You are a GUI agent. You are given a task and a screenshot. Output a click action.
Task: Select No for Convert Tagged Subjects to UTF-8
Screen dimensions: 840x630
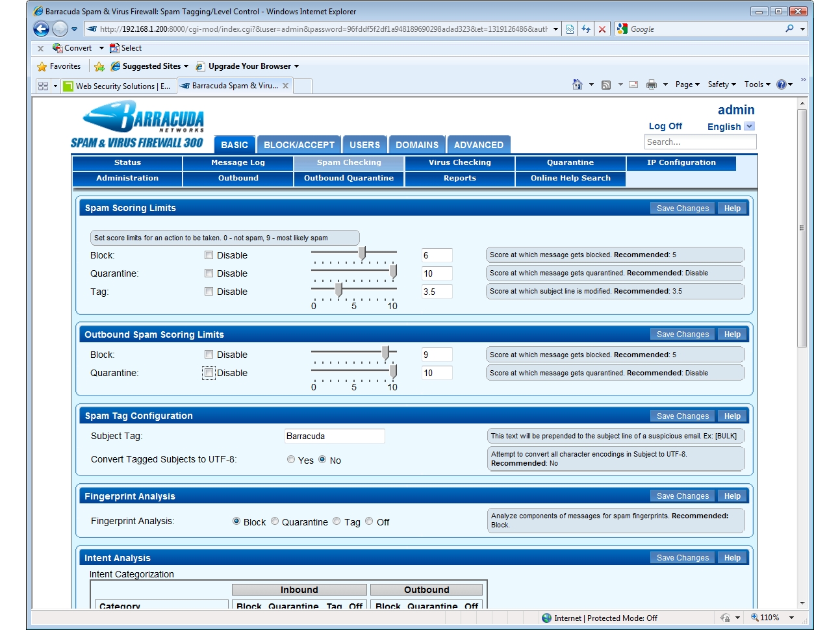click(x=322, y=459)
